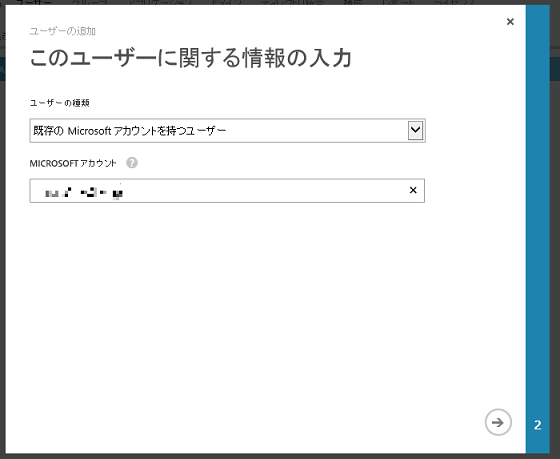Close the add user dialog
The image size is (560, 459).
point(510,22)
